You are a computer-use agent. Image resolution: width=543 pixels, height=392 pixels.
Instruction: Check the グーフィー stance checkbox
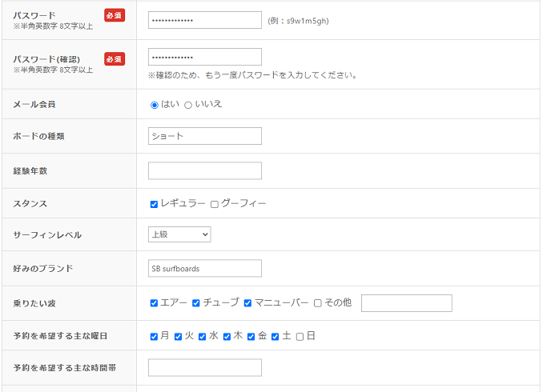(214, 204)
